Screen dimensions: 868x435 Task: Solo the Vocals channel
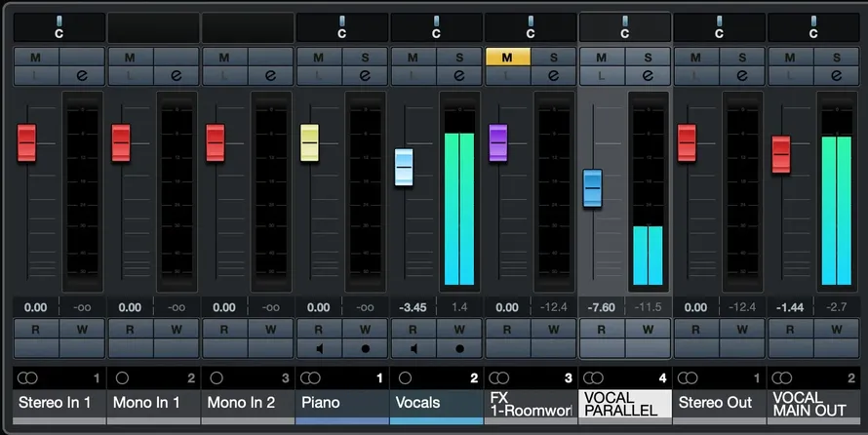(x=459, y=57)
